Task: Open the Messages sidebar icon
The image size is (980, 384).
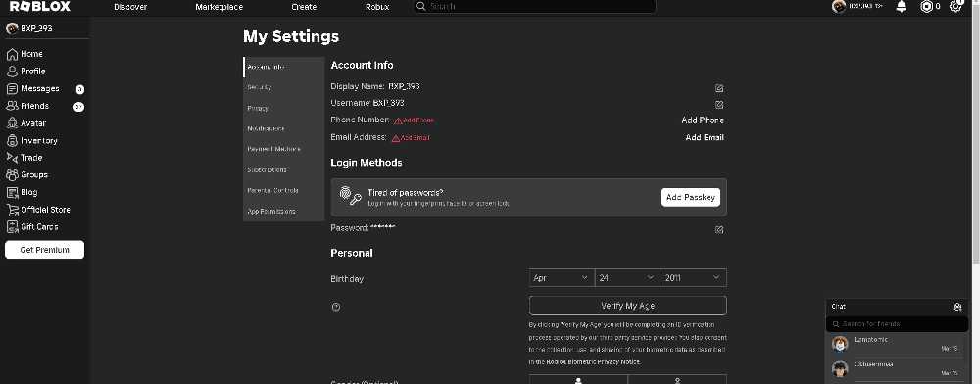Action: [x=12, y=89]
